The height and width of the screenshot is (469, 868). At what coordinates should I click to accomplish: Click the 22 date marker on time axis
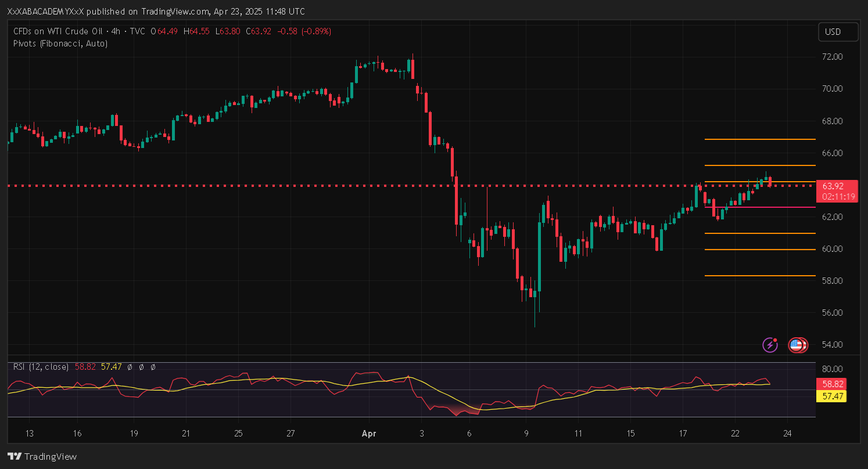pos(734,433)
